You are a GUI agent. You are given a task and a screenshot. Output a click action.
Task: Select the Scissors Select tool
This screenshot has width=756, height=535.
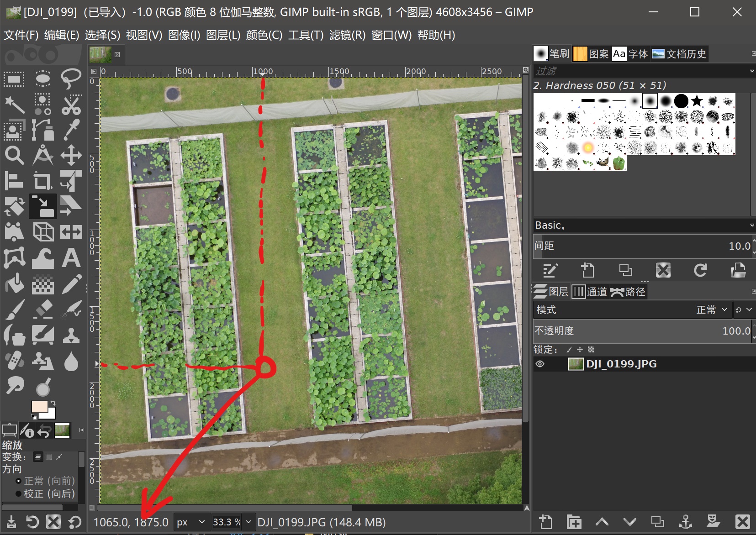click(x=71, y=105)
